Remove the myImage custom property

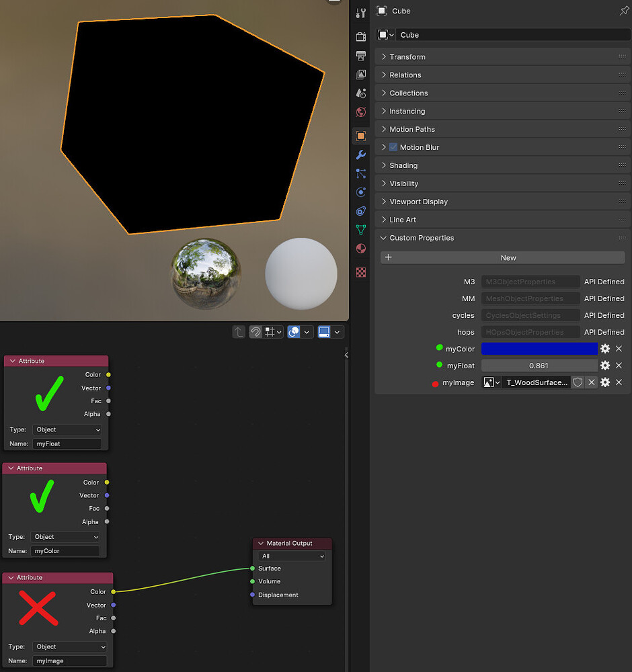[x=619, y=382]
